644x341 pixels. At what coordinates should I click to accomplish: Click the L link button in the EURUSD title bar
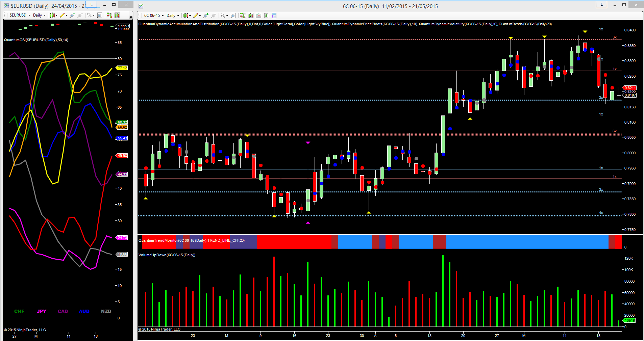(91, 4)
